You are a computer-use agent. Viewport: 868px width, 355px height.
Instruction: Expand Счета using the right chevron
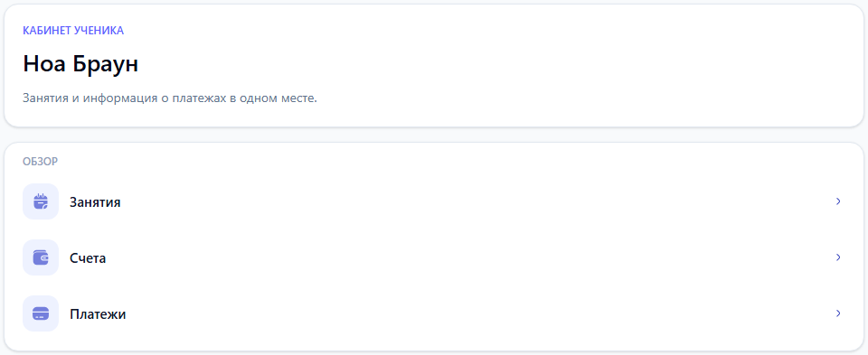(838, 257)
